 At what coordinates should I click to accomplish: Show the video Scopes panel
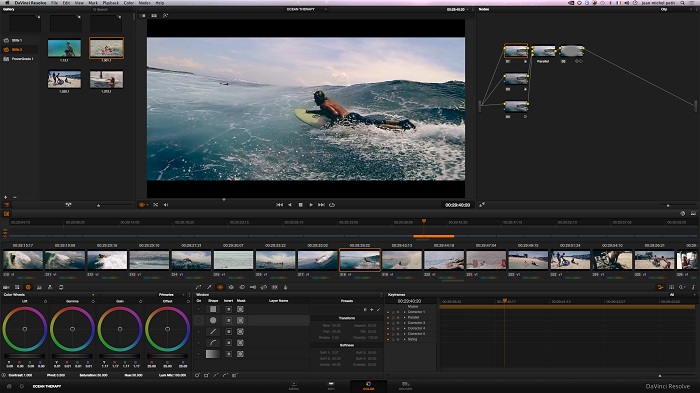click(671, 287)
